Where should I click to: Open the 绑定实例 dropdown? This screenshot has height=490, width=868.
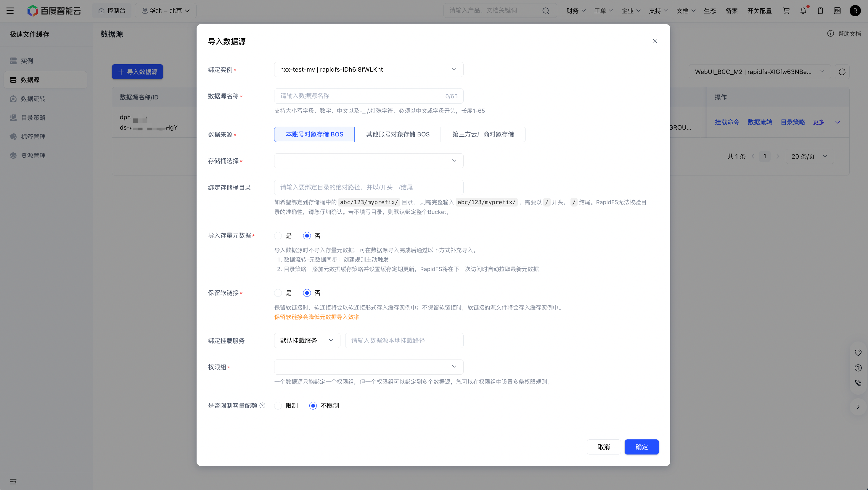[369, 69]
